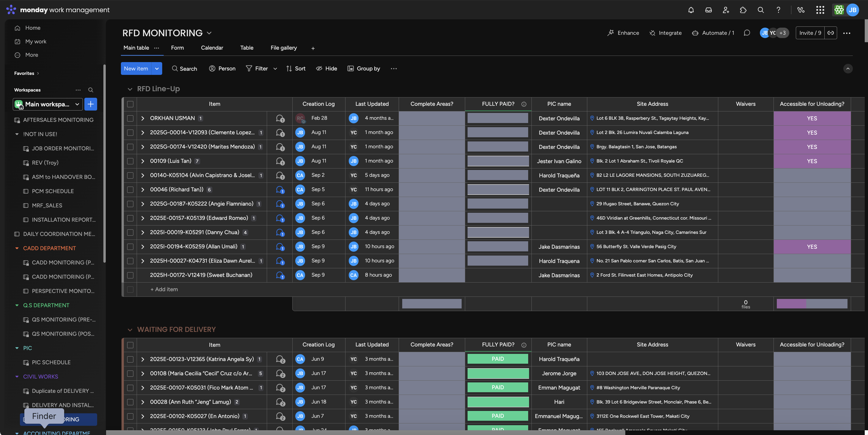Open the New item dropdown arrow
The width and height of the screenshot is (868, 435).
[x=157, y=68]
